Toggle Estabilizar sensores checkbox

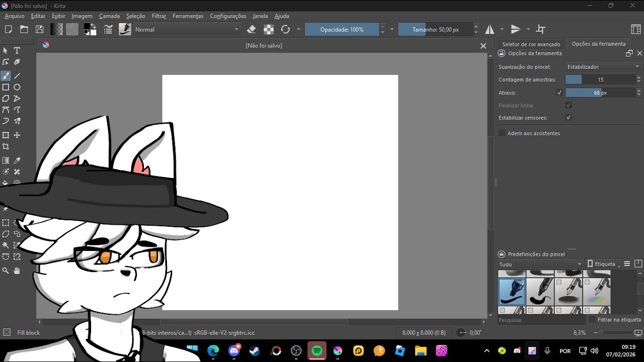(x=569, y=118)
